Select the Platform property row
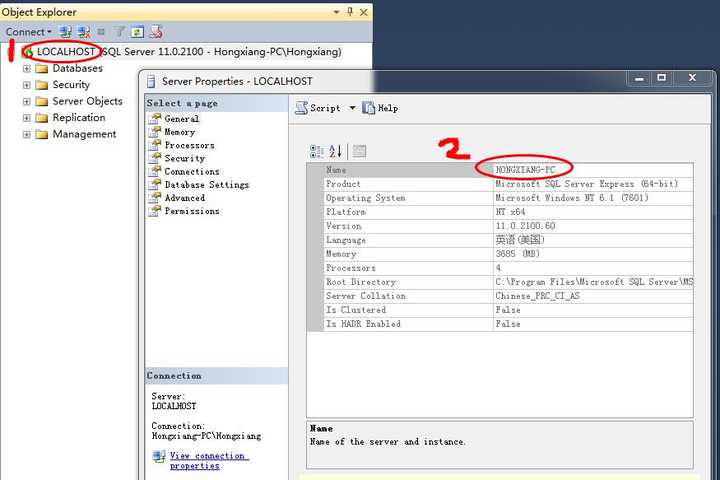720x480 pixels. [x=500, y=212]
